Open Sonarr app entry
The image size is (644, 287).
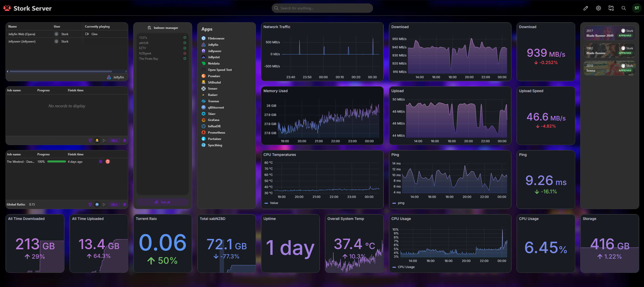pyautogui.click(x=210, y=89)
